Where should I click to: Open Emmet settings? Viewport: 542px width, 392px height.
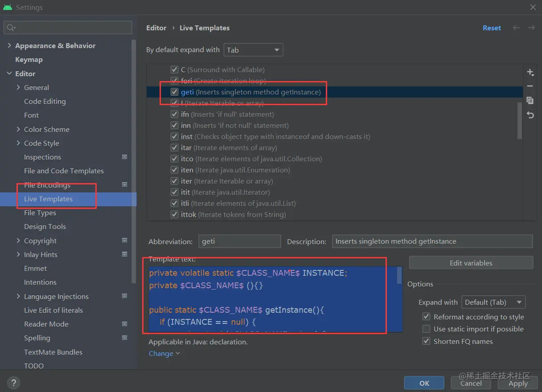[35, 268]
